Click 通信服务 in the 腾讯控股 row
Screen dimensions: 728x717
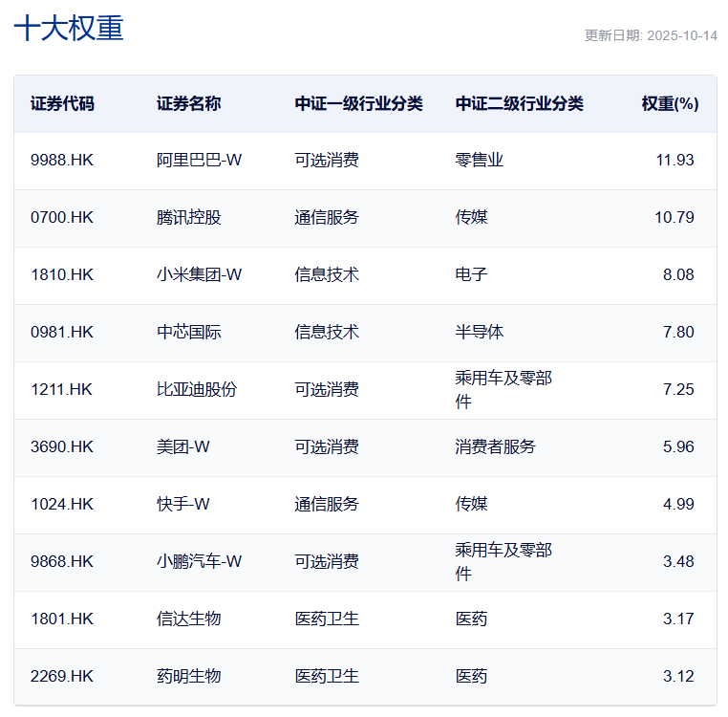pos(327,217)
